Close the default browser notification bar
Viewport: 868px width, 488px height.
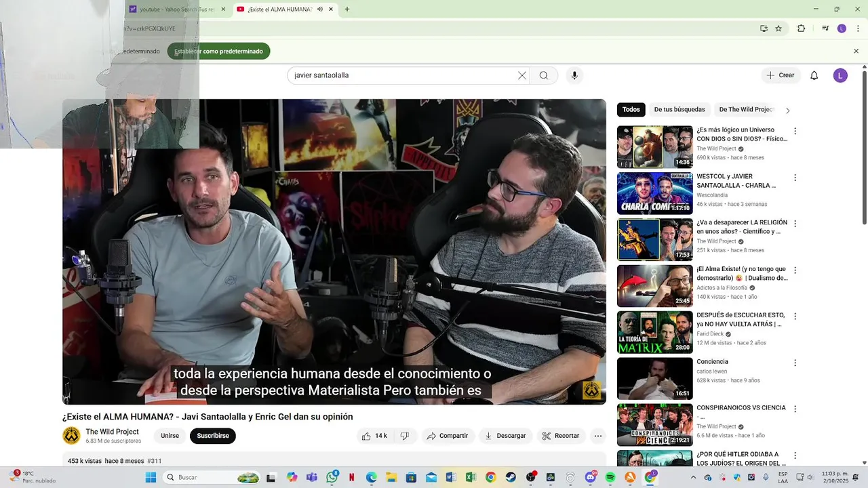856,52
